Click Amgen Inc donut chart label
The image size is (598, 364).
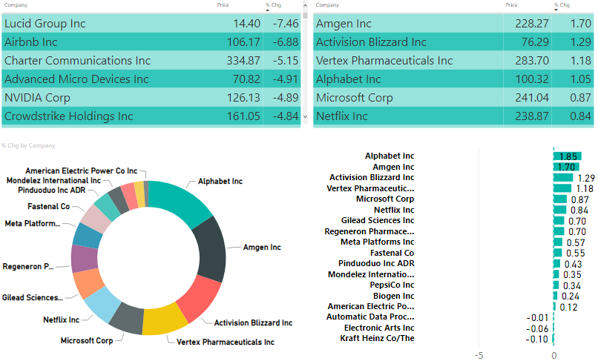click(x=262, y=248)
